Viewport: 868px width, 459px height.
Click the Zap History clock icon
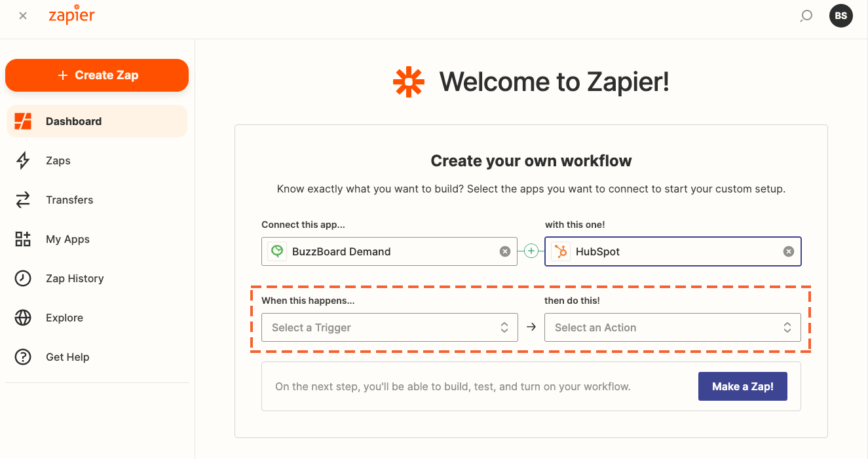point(23,278)
